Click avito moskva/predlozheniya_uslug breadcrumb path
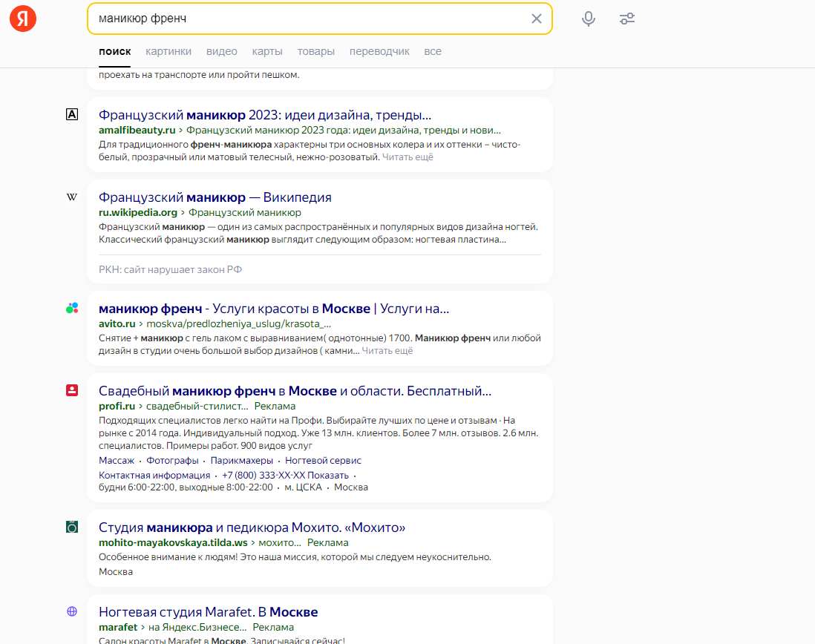 click(238, 323)
